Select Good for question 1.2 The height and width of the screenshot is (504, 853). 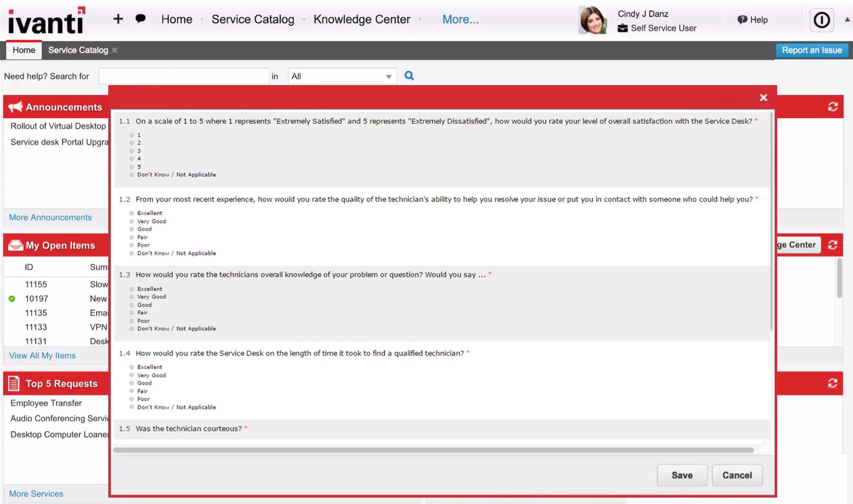[x=131, y=229]
